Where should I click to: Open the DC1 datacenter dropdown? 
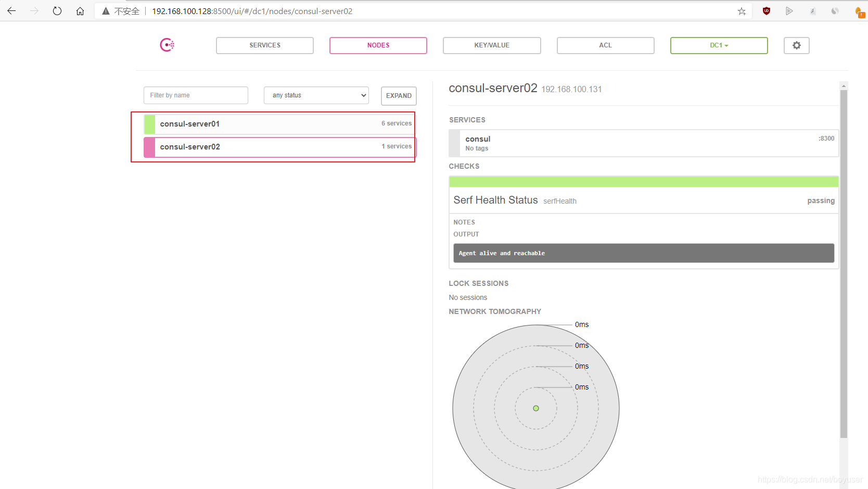coord(719,45)
